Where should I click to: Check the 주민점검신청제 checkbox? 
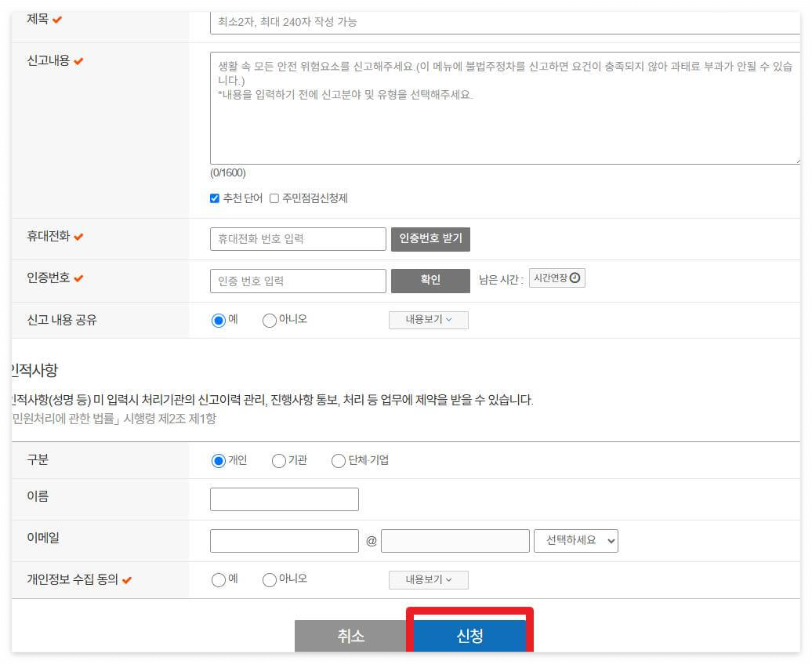click(274, 198)
